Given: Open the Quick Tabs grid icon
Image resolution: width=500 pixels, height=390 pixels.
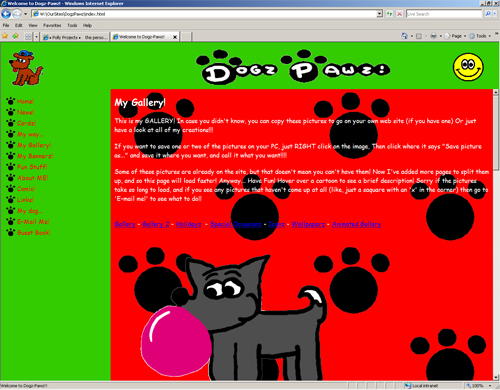Looking at the screenshot, I should (28, 37).
